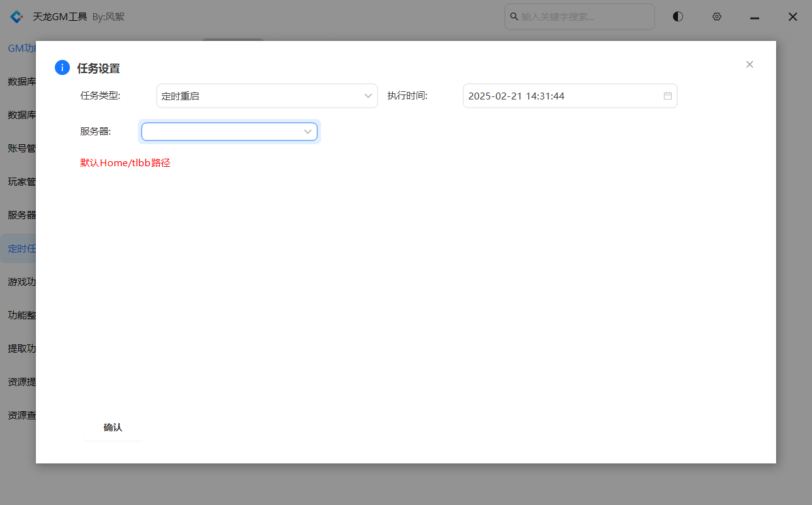Expand the 任务类型 dropdown showing 定时重启
Image resolution: width=812 pixels, height=505 pixels.
click(x=266, y=96)
